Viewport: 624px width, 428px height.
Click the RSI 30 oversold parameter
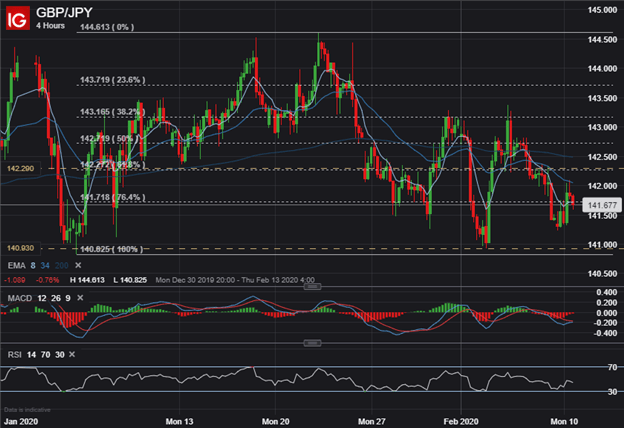pyautogui.click(x=60, y=355)
